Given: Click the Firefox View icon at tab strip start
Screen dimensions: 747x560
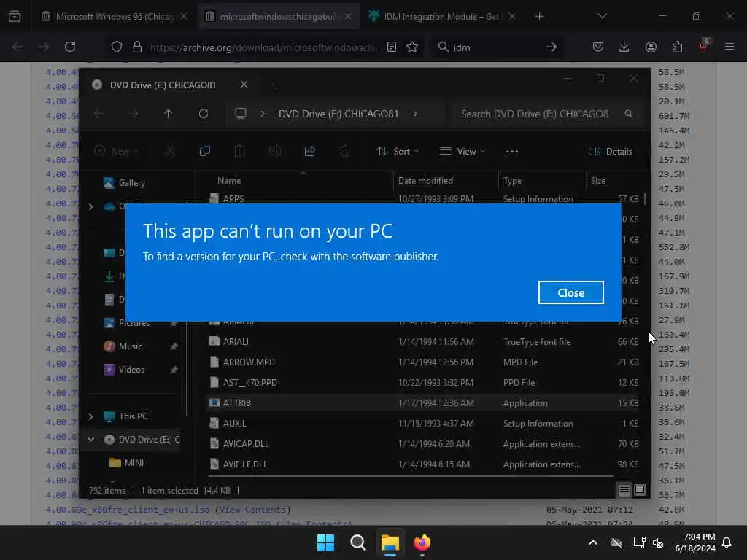Looking at the screenshot, I should [15, 16].
